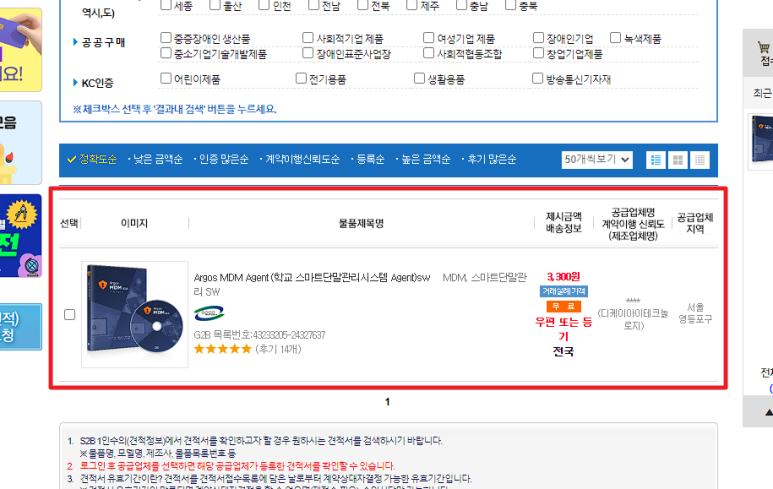773x489 pixels.
Task: Check the 인천 region checkbox
Action: [264, 5]
